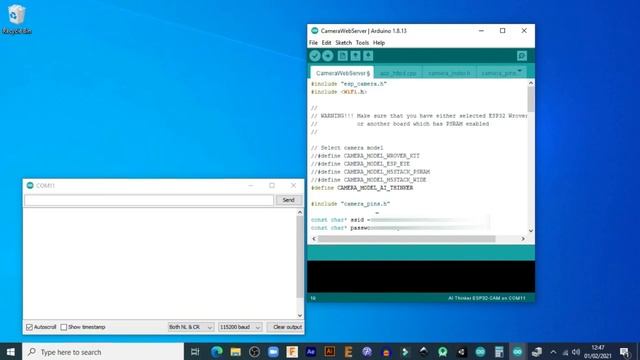The height and width of the screenshot is (360, 640).
Task: Click the Type here to search box
Action: [103, 352]
